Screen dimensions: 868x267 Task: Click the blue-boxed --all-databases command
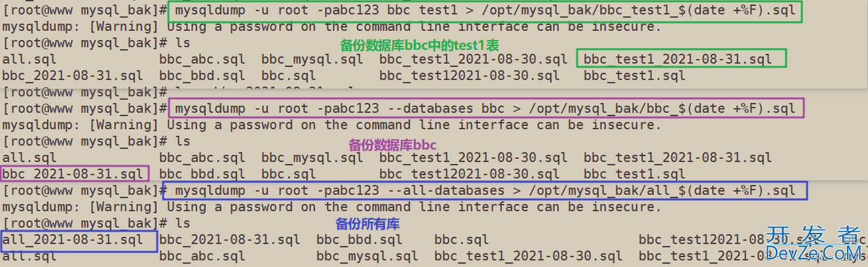coord(485,190)
